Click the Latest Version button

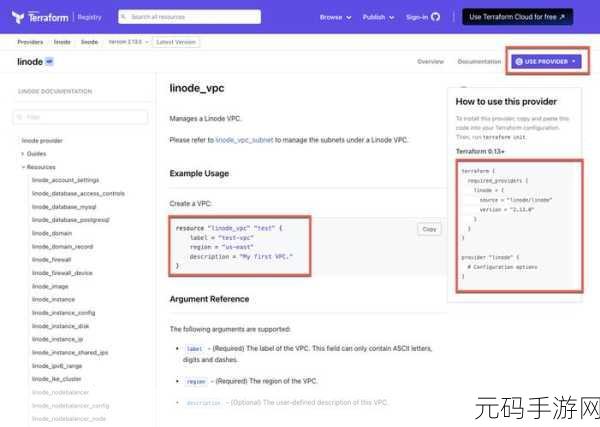click(x=176, y=42)
